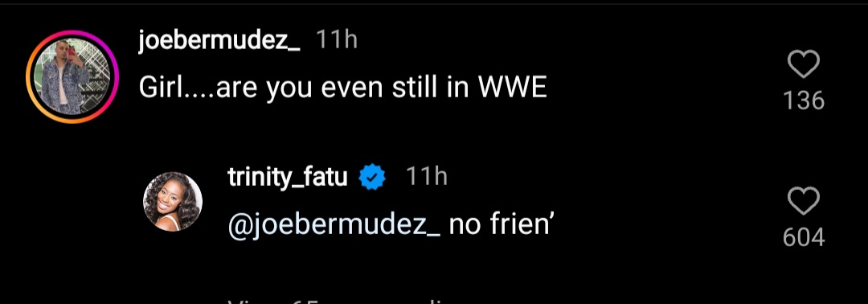This screenshot has width=868, height=304.
Task: View who liked via the 136 count
Action: [x=804, y=101]
